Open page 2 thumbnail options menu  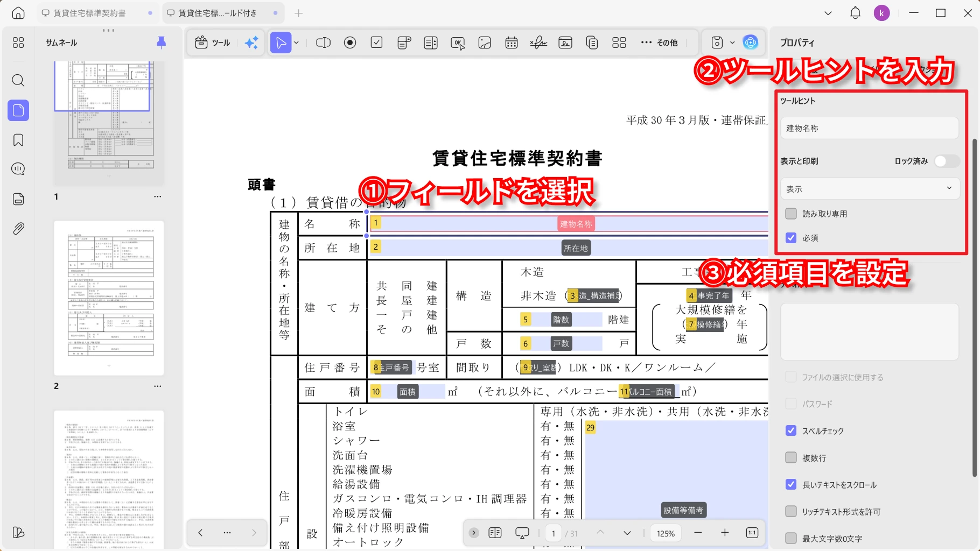[157, 386]
